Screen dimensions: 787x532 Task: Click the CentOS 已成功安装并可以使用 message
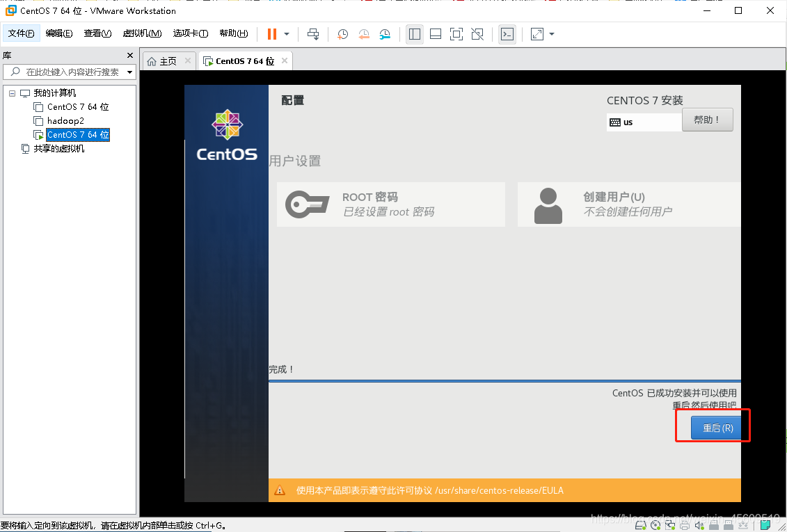pyautogui.click(x=674, y=393)
